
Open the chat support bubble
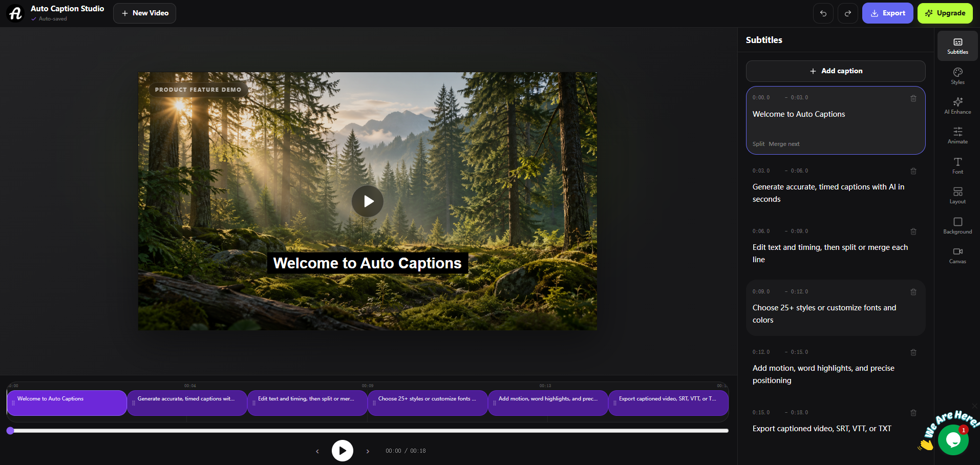pos(953,439)
